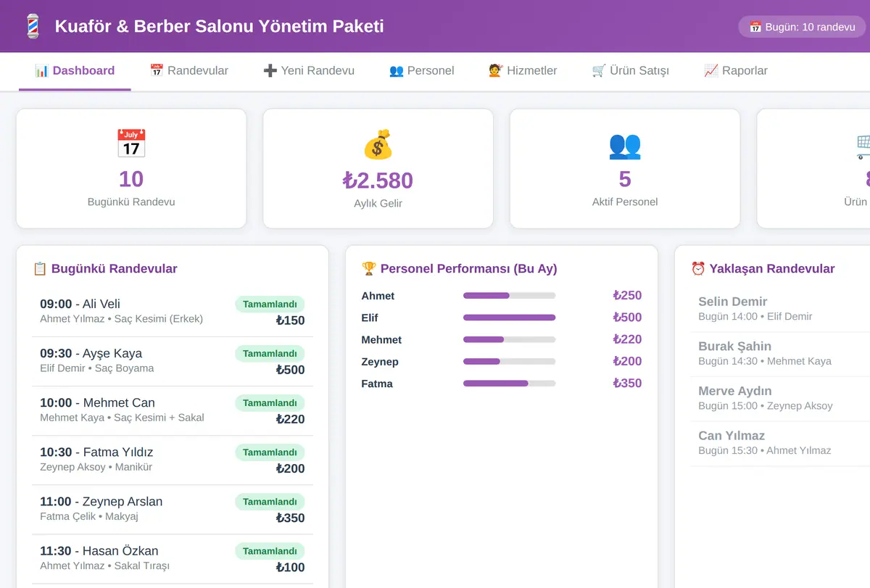Click Ahmet's ₺250 performance amount
This screenshot has width=870, height=588.
point(627,296)
